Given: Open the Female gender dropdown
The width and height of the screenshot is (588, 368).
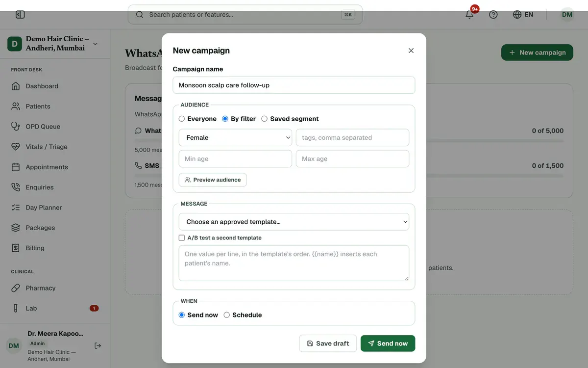Looking at the screenshot, I should click(235, 137).
